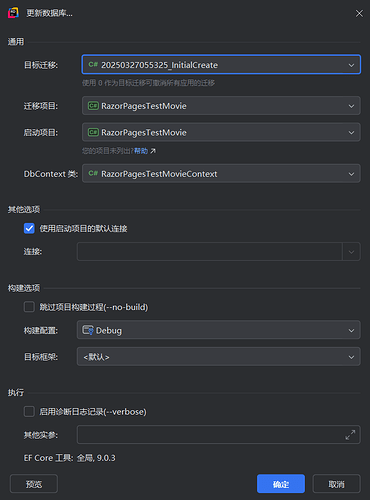
Task: Click the C# icon in target migration field
Action: pyautogui.click(x=93, y=64)
